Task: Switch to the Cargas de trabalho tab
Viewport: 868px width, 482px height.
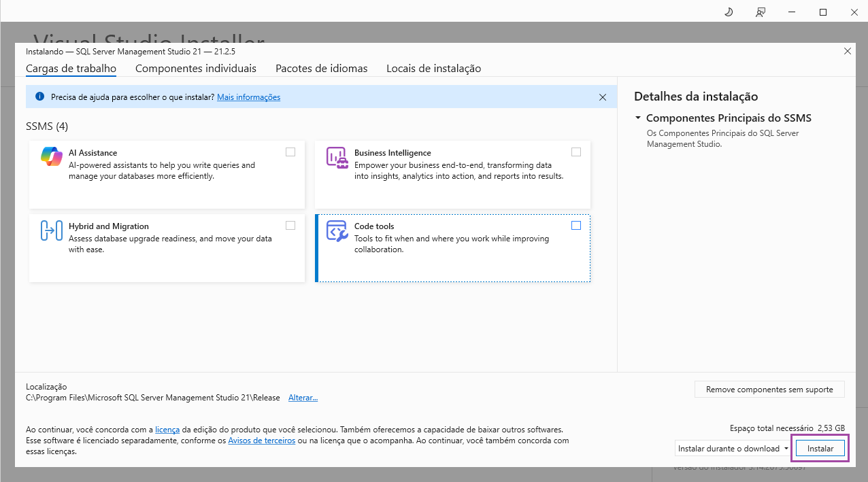Action: [x=71, y=69]
